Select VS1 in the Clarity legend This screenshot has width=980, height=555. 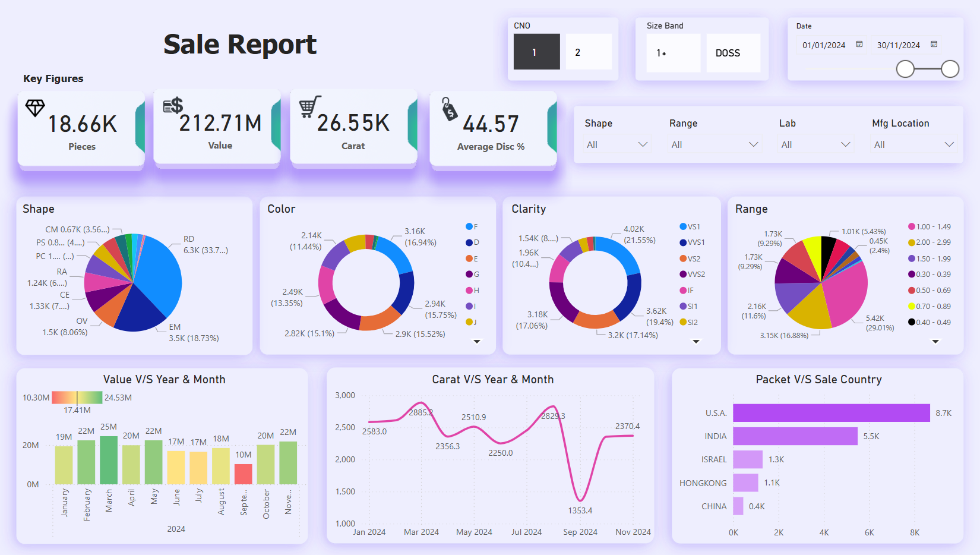point(690,227)
